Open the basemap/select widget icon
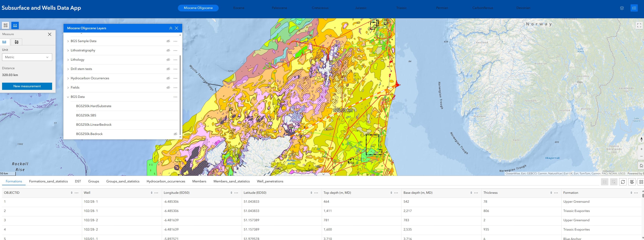 point(6,25)
